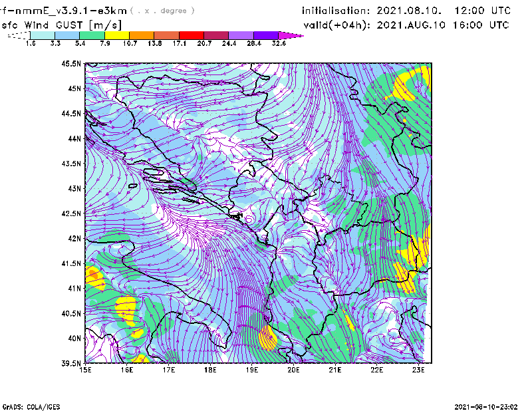Click the '21E' longitude label
532x411 pixels.
tap(335, 370)
